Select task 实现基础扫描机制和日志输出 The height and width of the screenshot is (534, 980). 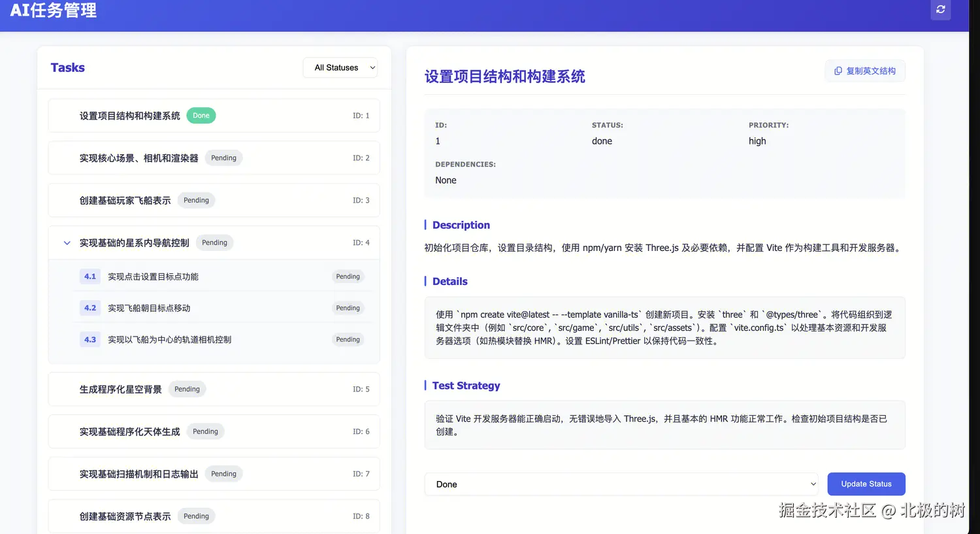(x=214, y=474)
